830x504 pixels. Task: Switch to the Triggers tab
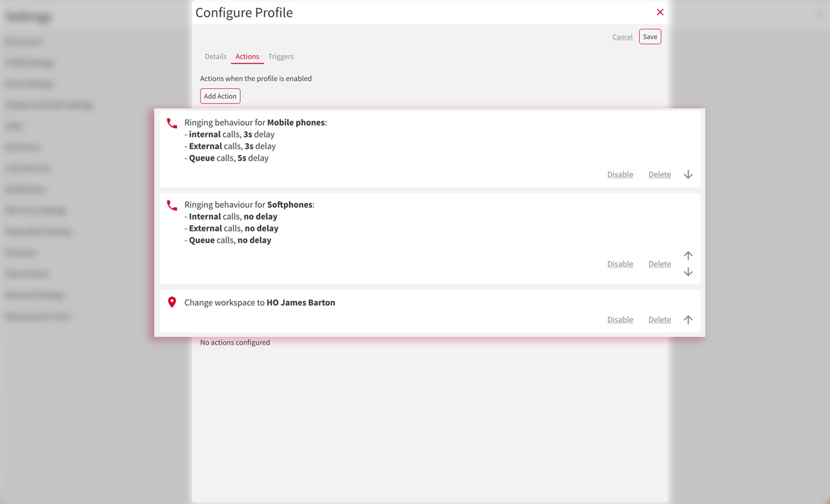(x=281, y=57)
